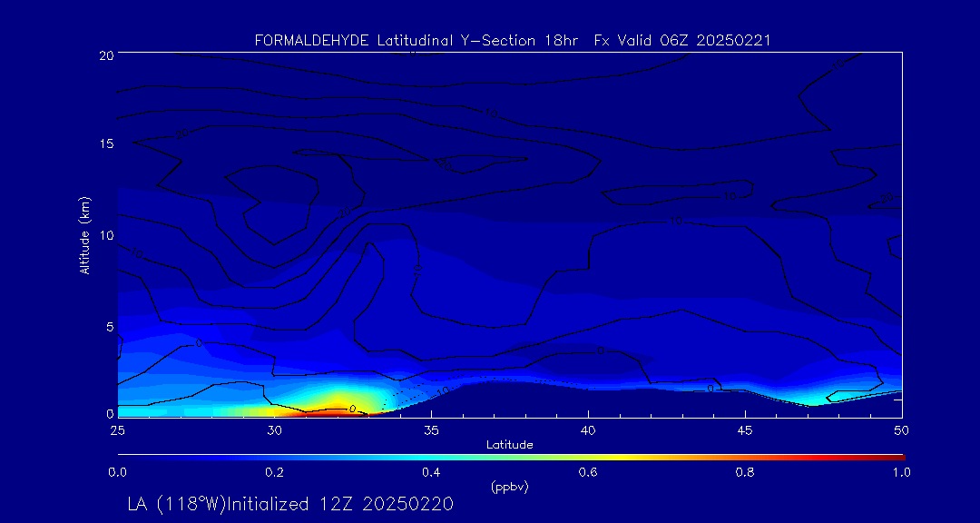This screenshot has height=523, width=980.
Task: Click the 0.2 colorbar tick label
Action: pos(274,472)
